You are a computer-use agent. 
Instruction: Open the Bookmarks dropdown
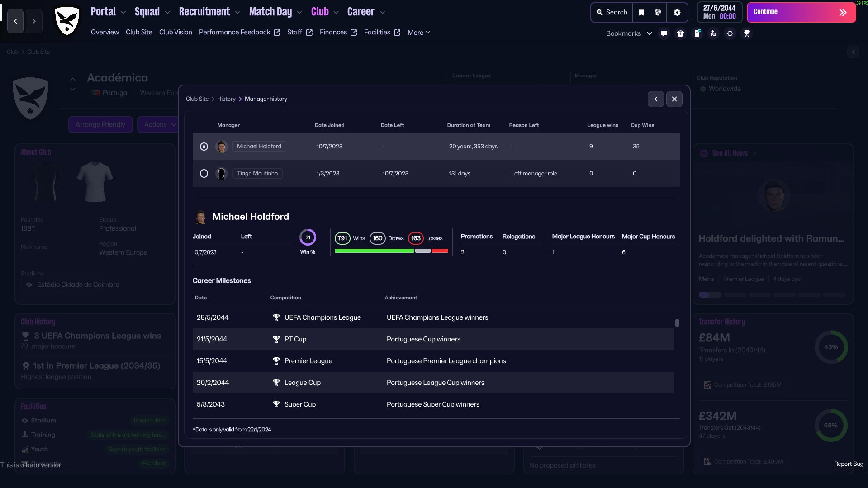(629, 33)
